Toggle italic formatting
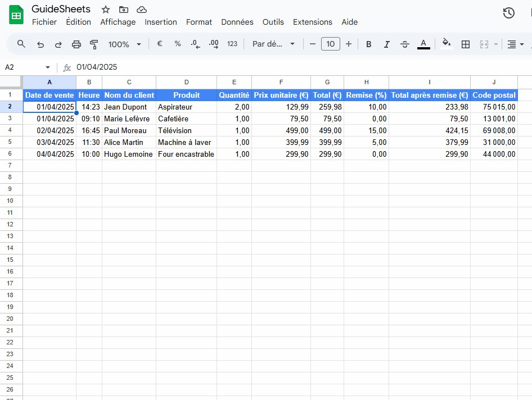 [x=386, y=44]
